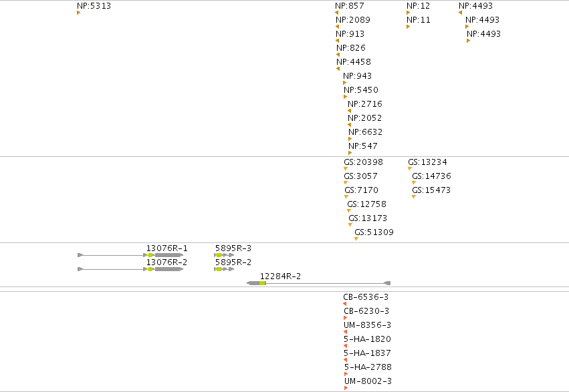Image resolution: width=569 pixels, height=392 pixels.
Task: Click the NP:857 insertion label
Action: tap(350, 6)
